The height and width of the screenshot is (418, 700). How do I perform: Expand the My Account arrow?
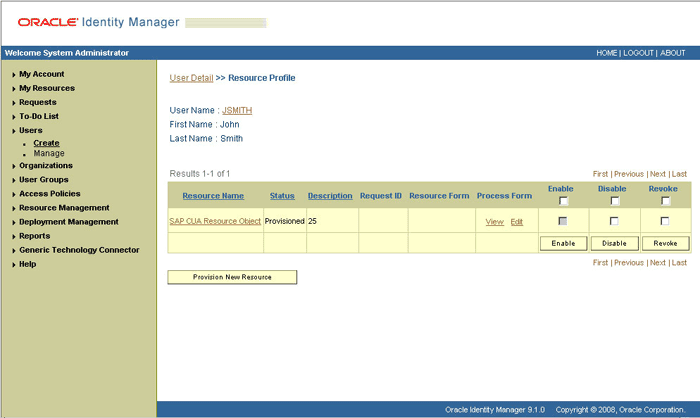(x=14, y=75)
